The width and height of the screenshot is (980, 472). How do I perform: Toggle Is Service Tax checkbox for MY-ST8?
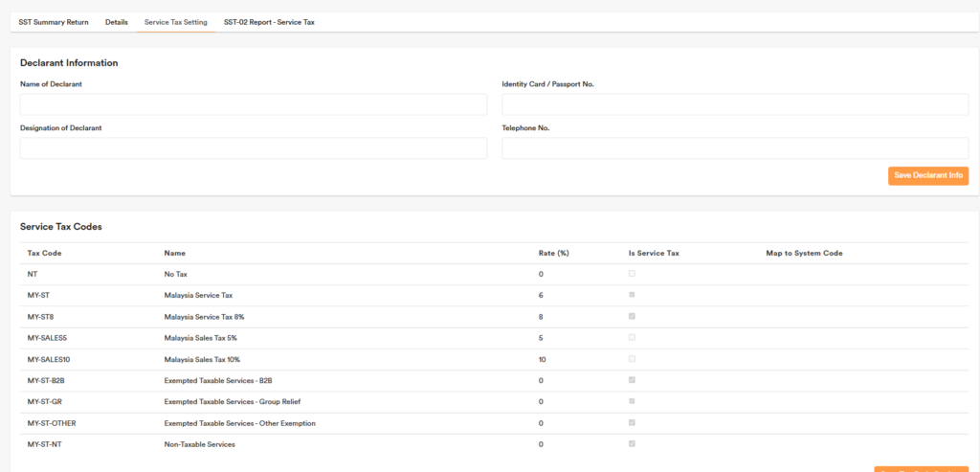point(632,316)
